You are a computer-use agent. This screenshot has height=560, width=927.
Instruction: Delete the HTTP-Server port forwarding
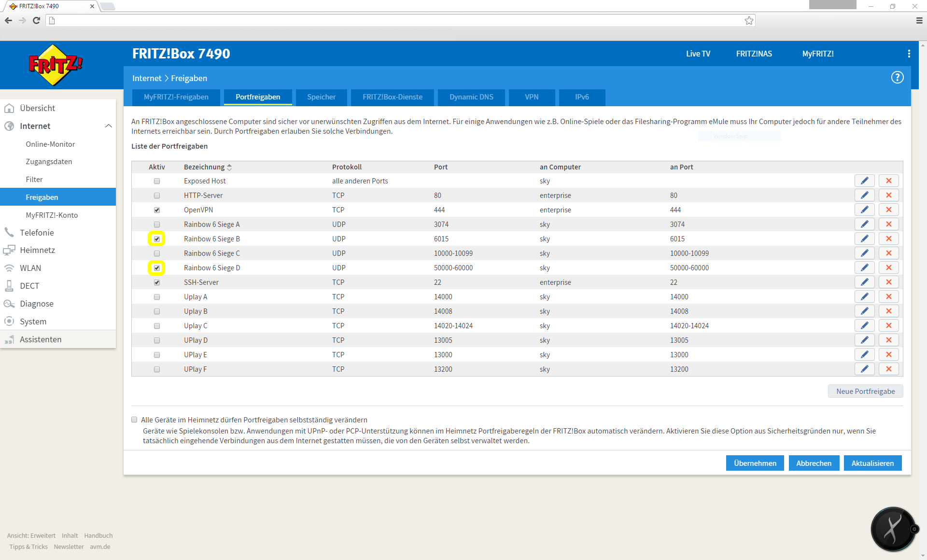[888, 195]
